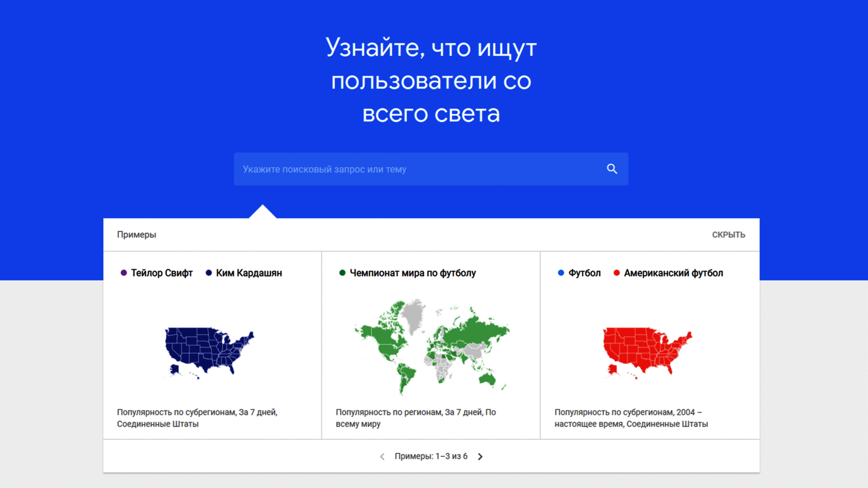Click the dark blue USA map thumbnail
Viewport: 868px width, 488px height.
click(209, 353)
